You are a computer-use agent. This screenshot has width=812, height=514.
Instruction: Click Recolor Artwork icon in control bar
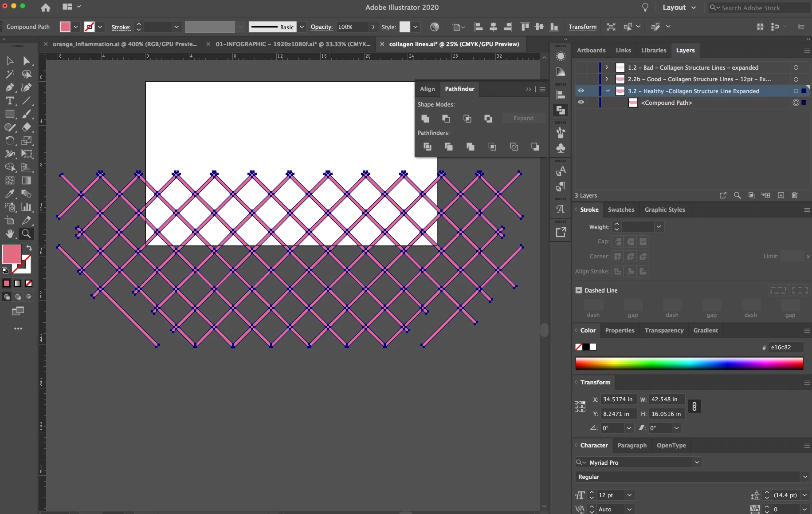coord(435,27)
